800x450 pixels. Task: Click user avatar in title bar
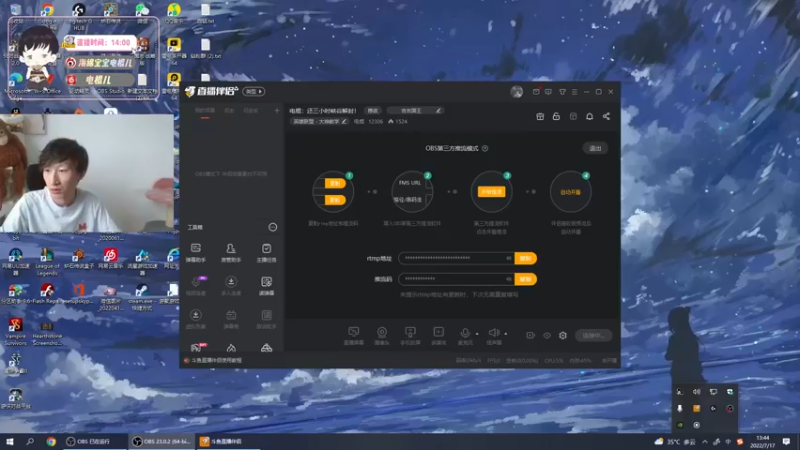(x=516, y=92)
